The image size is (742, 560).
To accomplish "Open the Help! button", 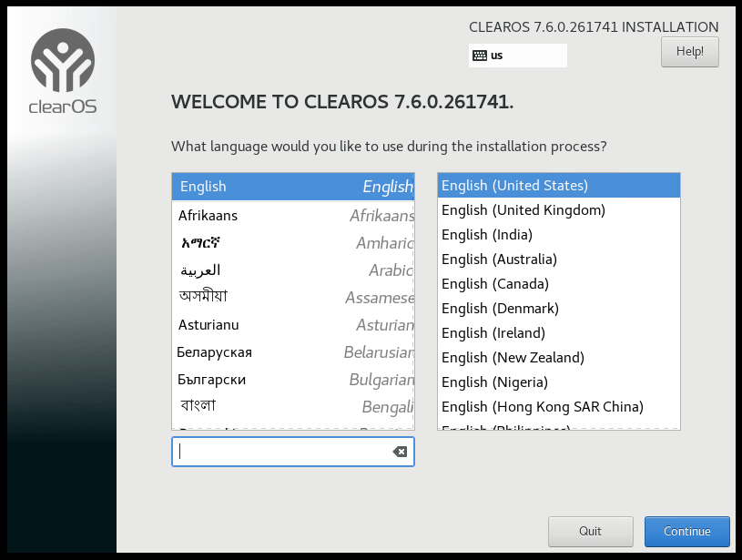I will (x=689, y=52).
